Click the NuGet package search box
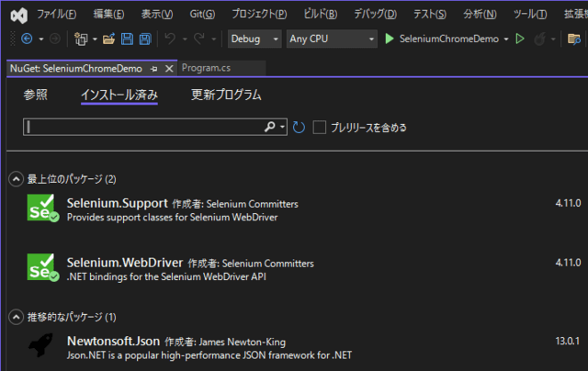 point(142,128)
